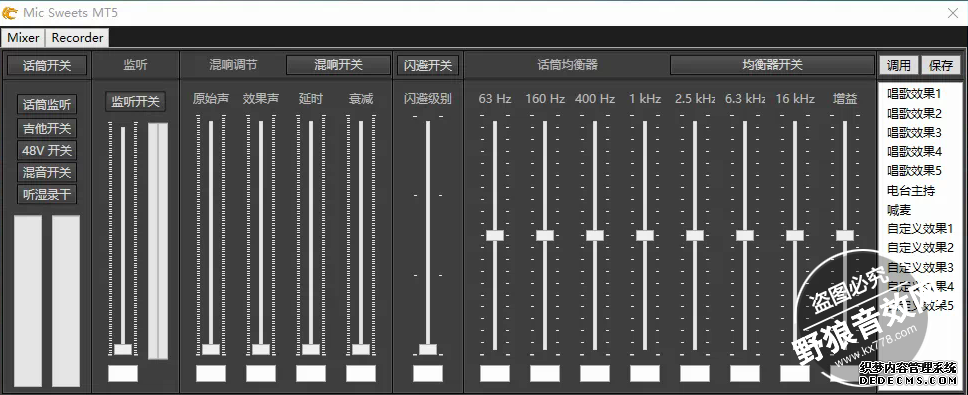The image size is (968, 395).
Task: Click the value box under 原始声 slider
Action: tap(211, 373)
